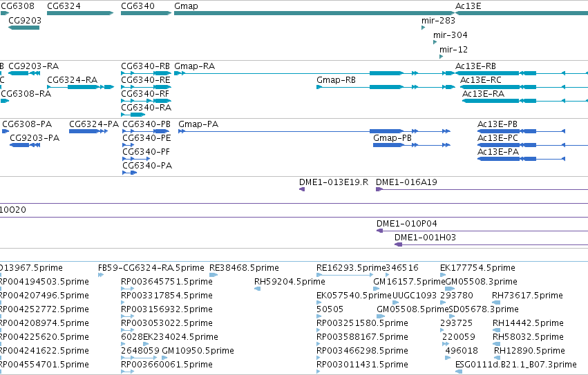Select the CG9203-PA coding glyph
The image size is (588, 375).
tap(25, 145)
